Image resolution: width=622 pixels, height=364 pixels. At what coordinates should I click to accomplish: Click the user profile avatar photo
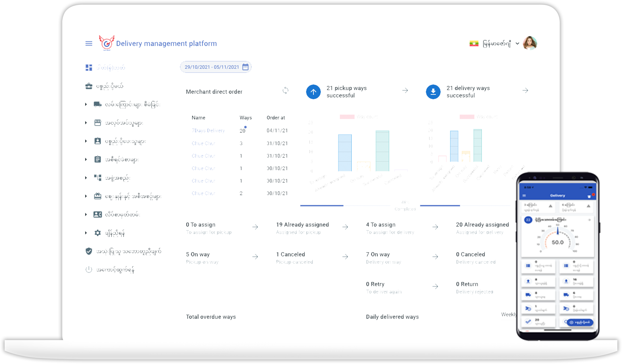pyautogui.click(x=530, y=43)
